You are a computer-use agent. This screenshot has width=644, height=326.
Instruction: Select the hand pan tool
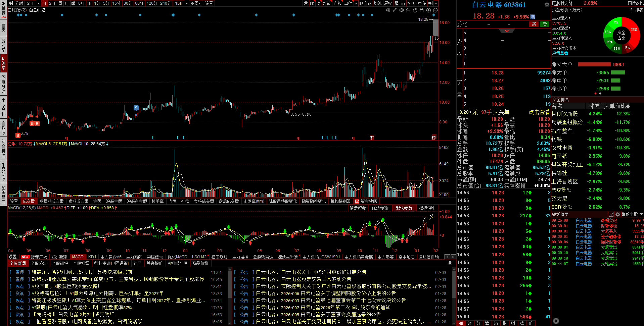(x=415, y=10)
